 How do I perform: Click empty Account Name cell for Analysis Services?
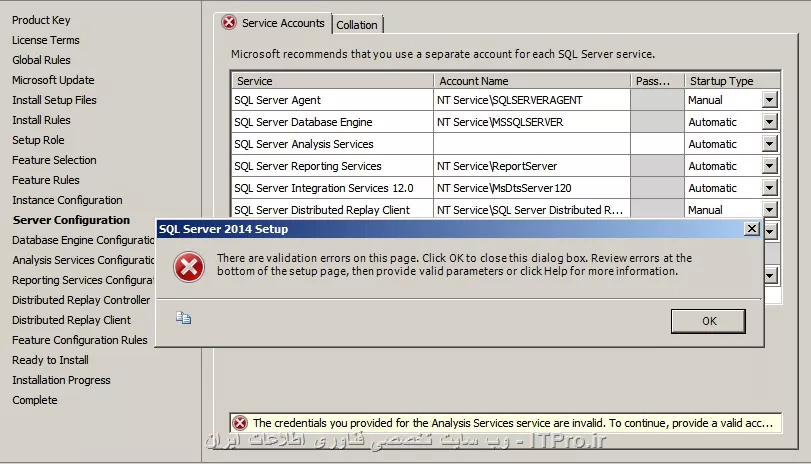tap(532, 144)
